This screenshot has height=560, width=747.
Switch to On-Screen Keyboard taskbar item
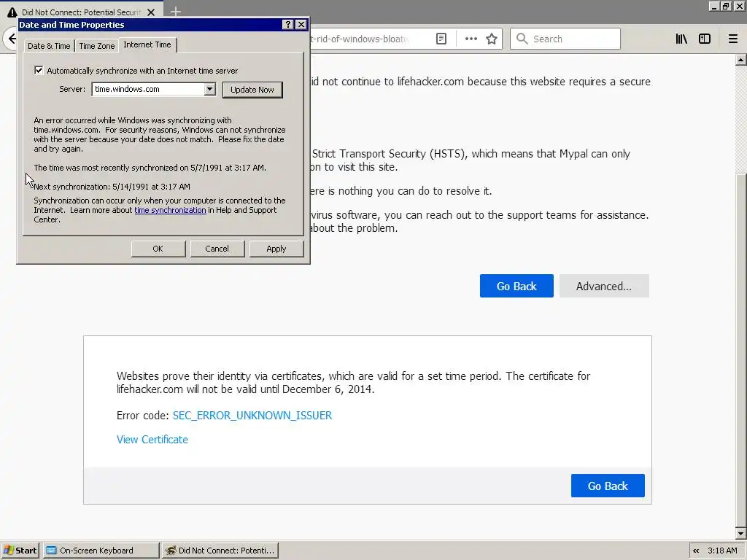point(101,551)
